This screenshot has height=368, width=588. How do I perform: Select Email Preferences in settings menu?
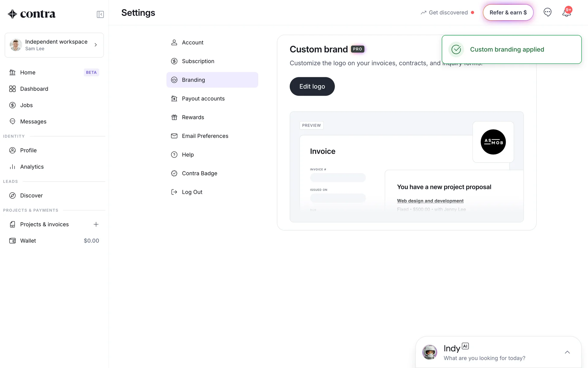pos(205,136)
